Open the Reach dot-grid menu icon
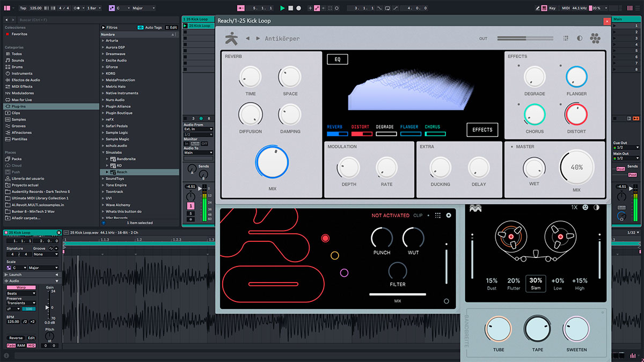This screenshot has width=644, height=362. click(566, 39)
